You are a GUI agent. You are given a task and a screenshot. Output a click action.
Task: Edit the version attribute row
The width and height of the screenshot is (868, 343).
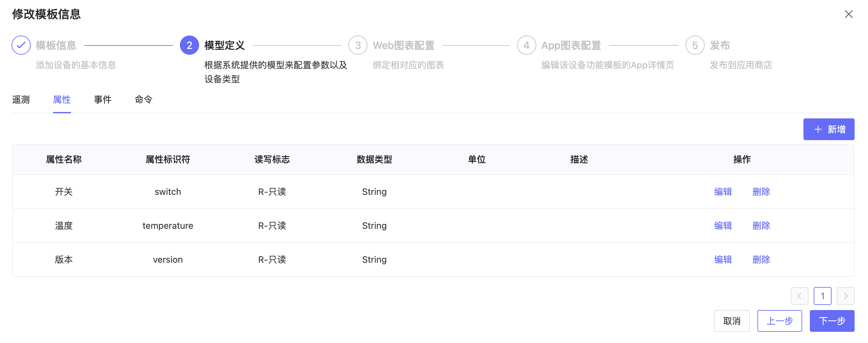(x=723, y=259)
